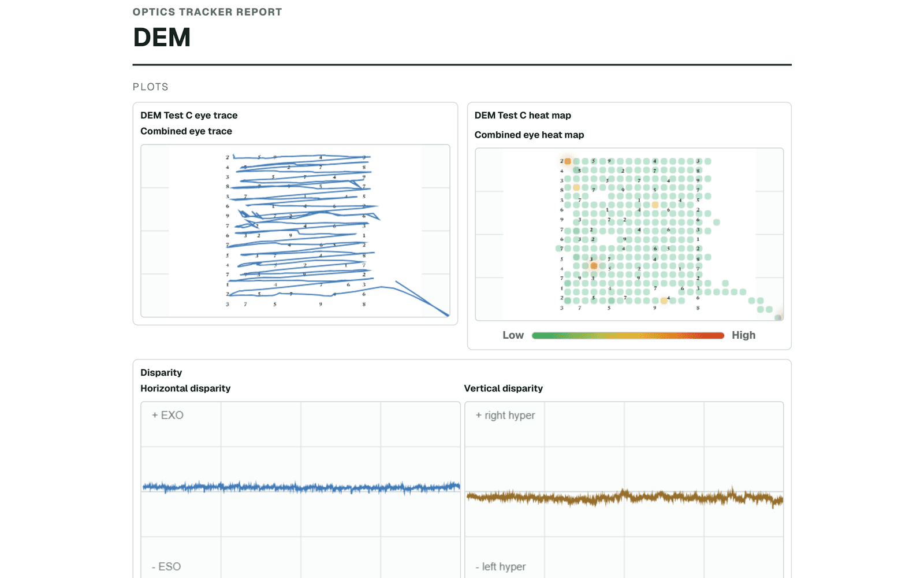
Task: Click the 'High' legend label
Action: 743,335
